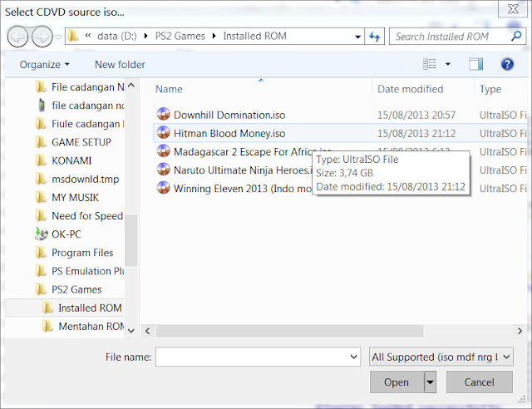Expand arrow after PS2 Games breadcrumb
This screenshot has height=409, width=532.
click(x=214, y=36)
